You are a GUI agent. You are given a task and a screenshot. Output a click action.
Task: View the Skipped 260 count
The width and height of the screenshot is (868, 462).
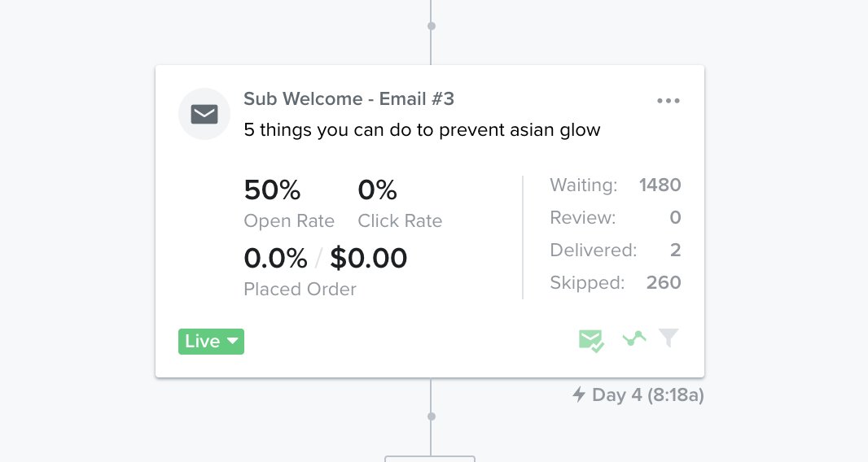(663, 283)
